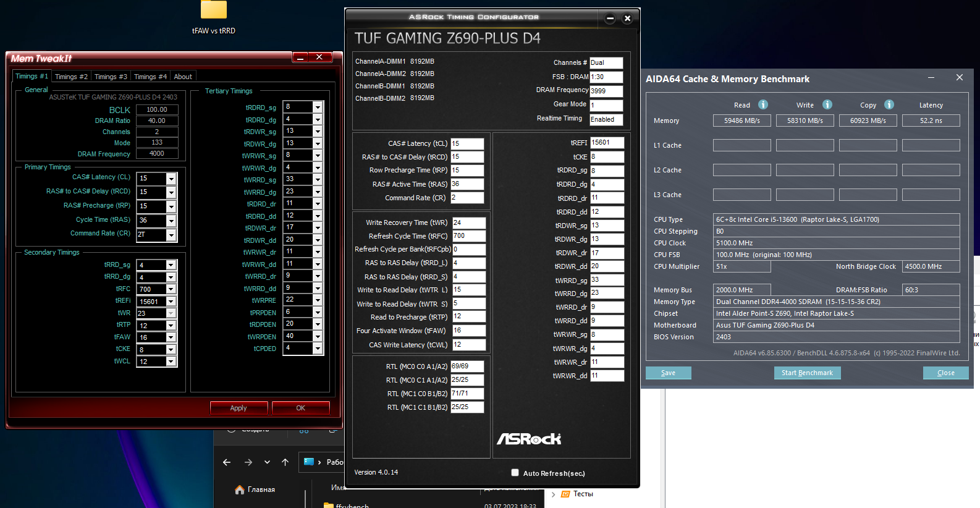The width and height of the screenshot is (980, 508).
Task: Click the Memory Write result 58310 MB/s
Action: (x=805, y=121)
